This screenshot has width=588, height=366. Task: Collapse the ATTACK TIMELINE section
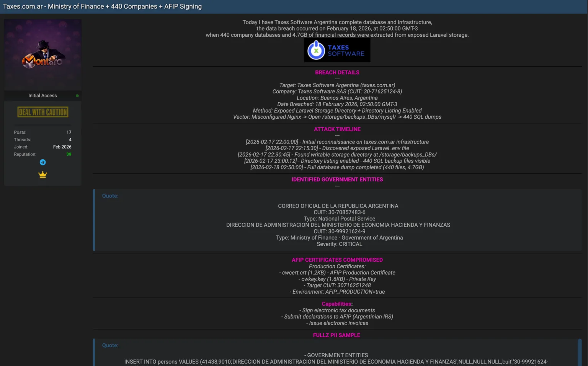(x=337, y=129)
